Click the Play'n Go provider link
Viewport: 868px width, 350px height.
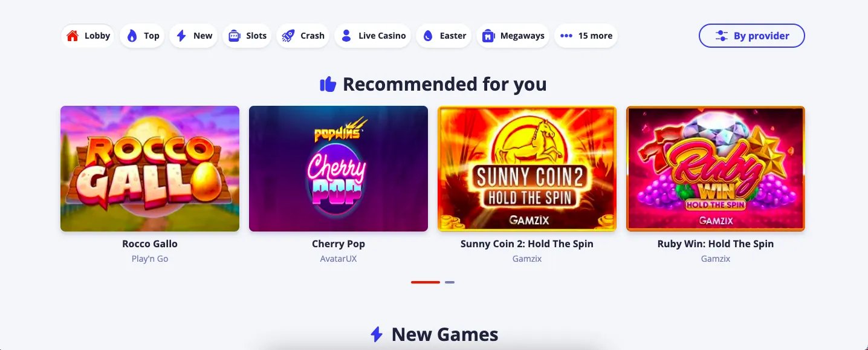(x=150, y=259)
